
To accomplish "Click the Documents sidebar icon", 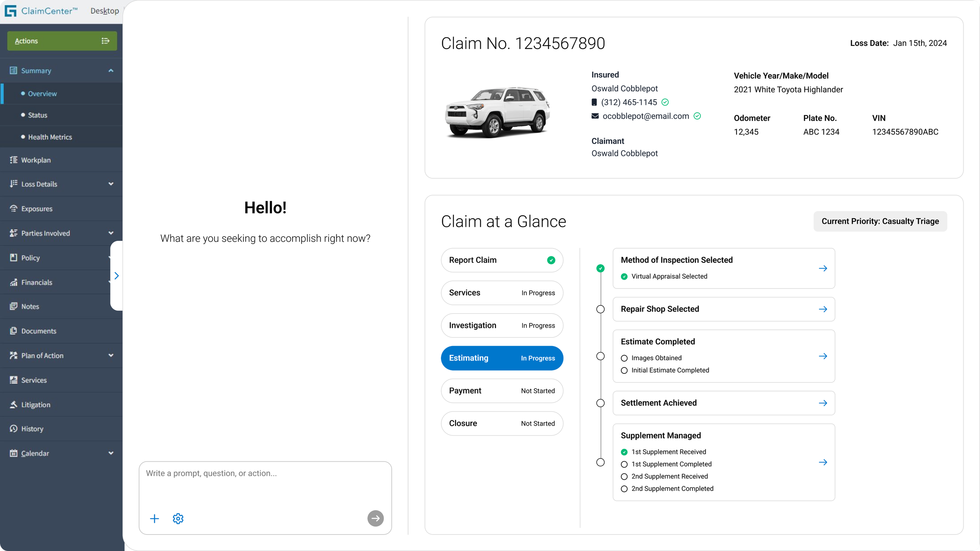I will tap(14, 331).
